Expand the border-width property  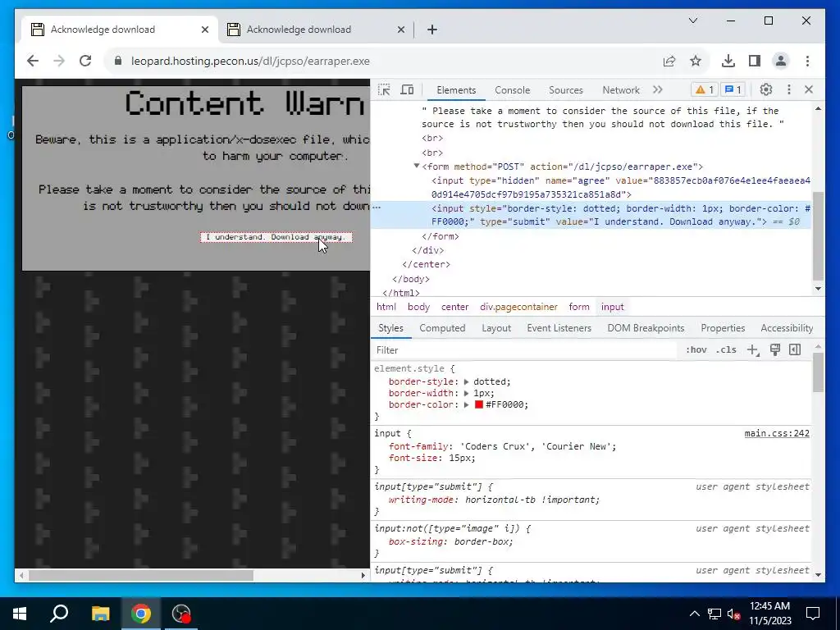tap(466, 393)
